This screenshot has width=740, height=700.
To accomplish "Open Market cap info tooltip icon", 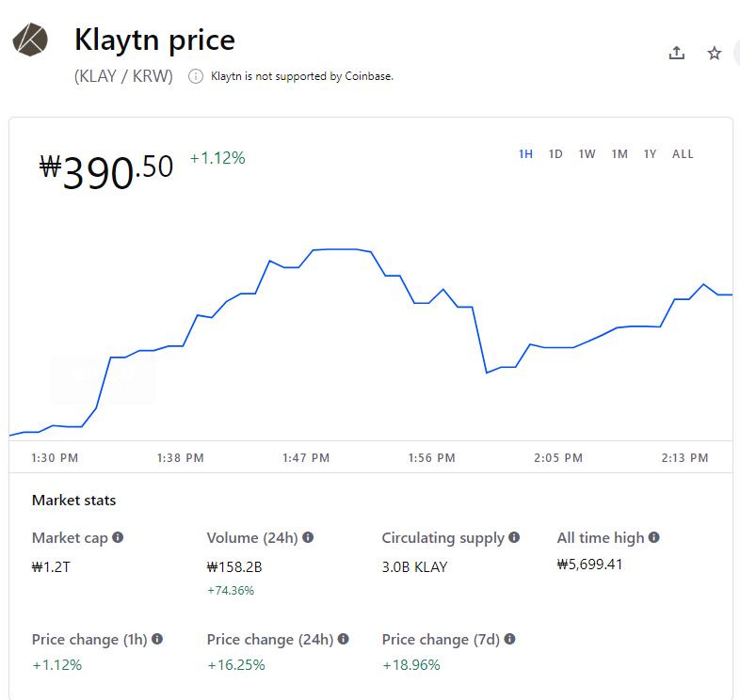I will point(118,537).
